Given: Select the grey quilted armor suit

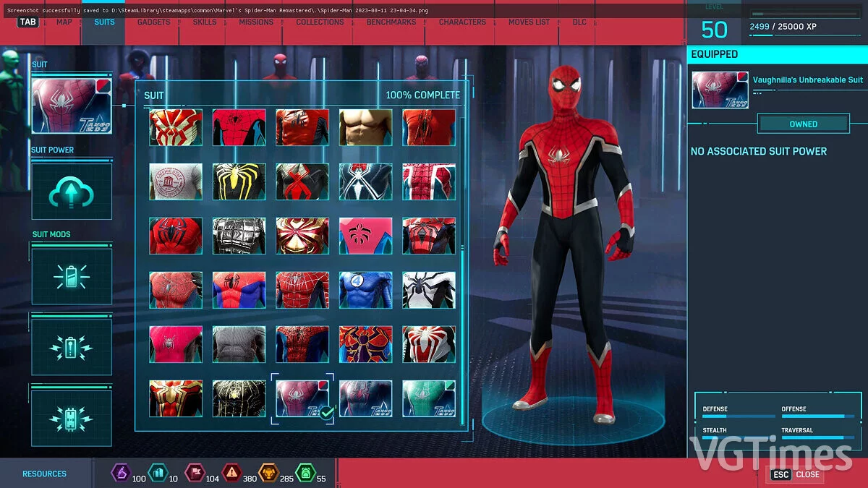Looking at the screenshot, I should tap(239, 236).
